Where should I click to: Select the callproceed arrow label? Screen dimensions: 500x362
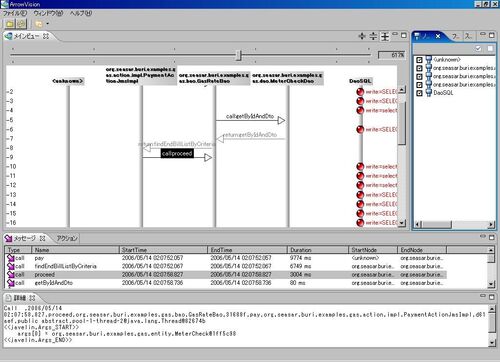click(x=177, y=153)
